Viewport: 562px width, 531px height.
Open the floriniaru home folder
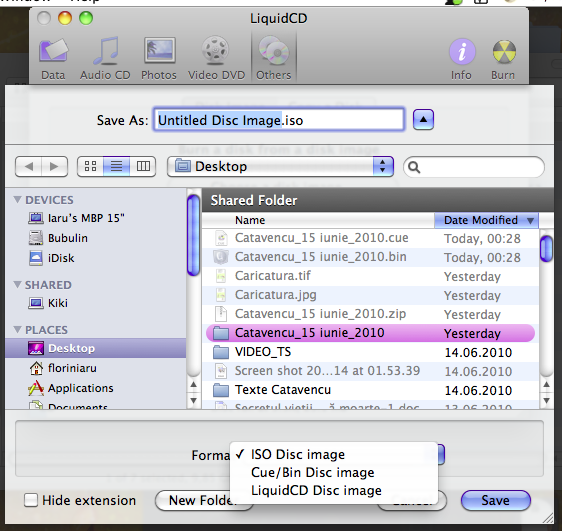pos(96,368)
